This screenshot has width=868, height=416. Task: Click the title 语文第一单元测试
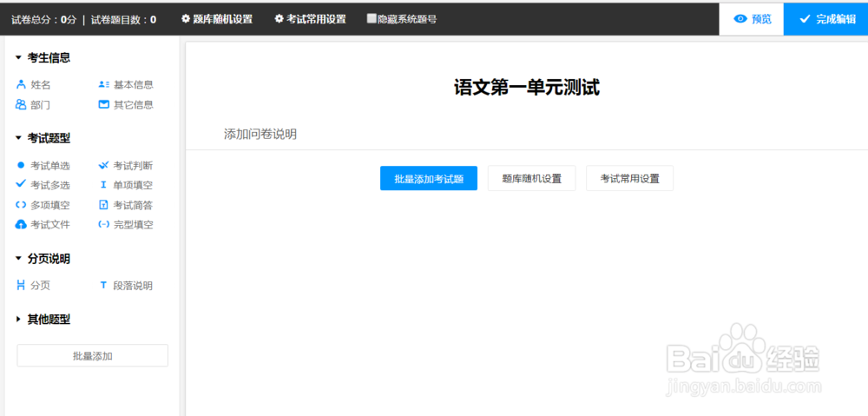527,88
